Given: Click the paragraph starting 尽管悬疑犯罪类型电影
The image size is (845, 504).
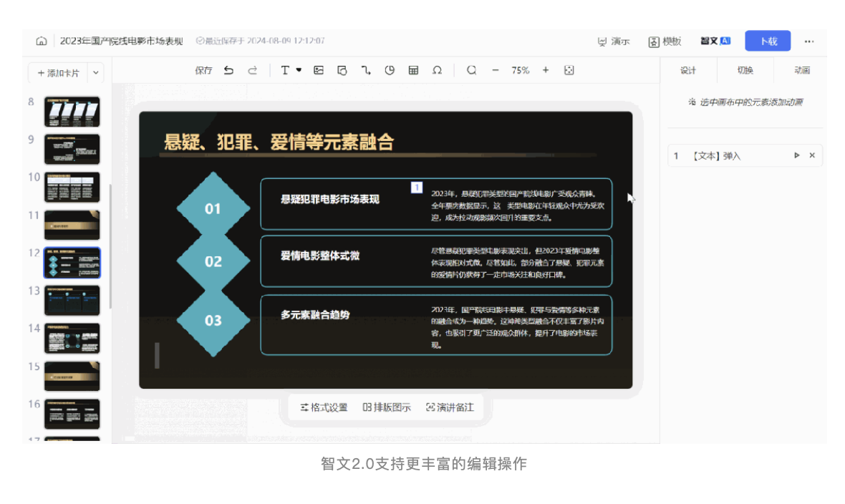Looking at the screenshot, I should 517,263.
